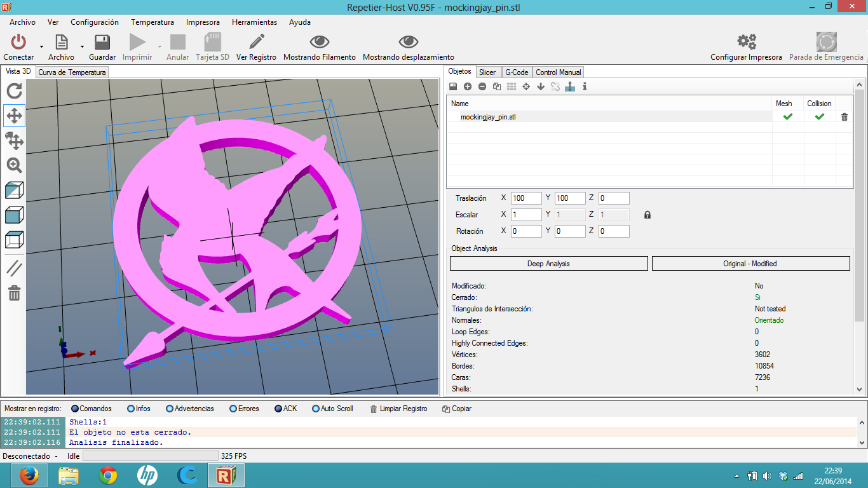
Task: Click the parallel projection lines icon
Action: click(x=14, y=268)
